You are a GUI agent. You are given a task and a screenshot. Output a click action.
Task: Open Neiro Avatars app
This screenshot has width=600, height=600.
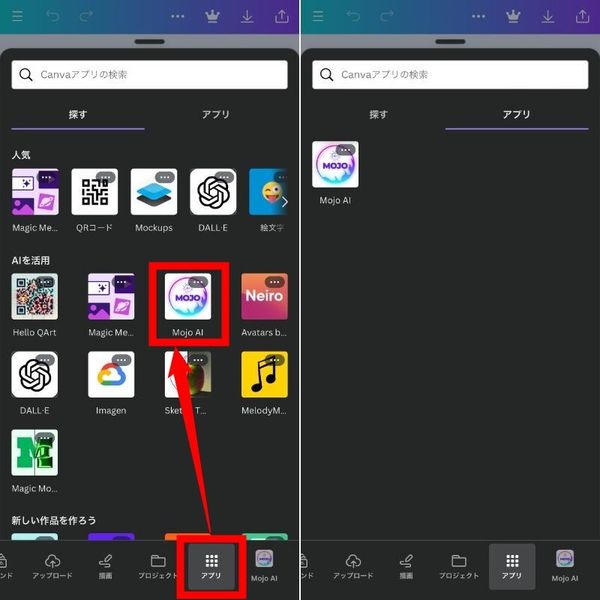(x=264, y=296)
